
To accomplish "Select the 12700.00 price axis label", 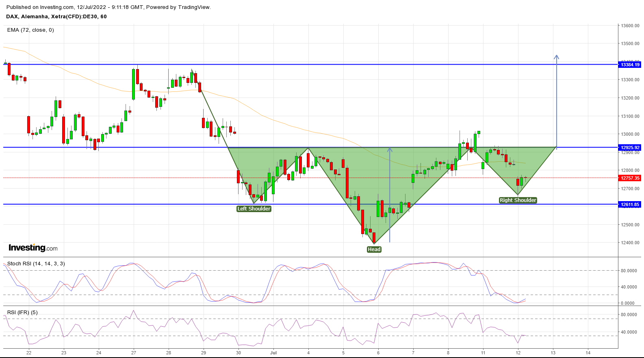I will (630, 189).
